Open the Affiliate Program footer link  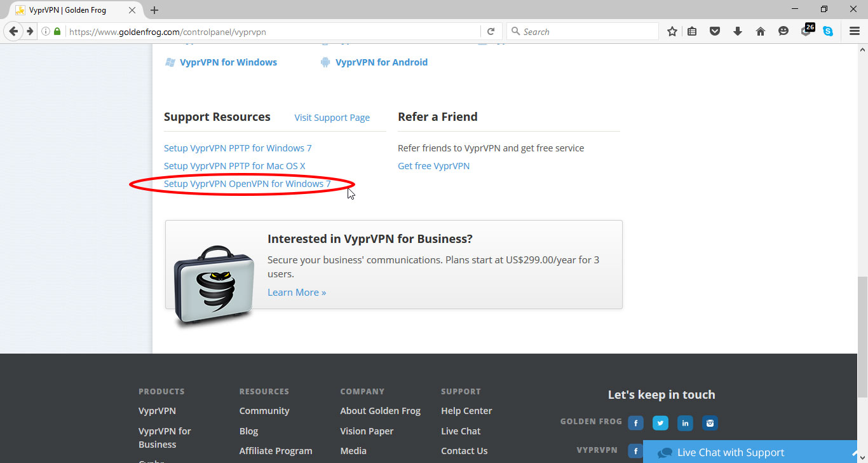pos(276,451)
